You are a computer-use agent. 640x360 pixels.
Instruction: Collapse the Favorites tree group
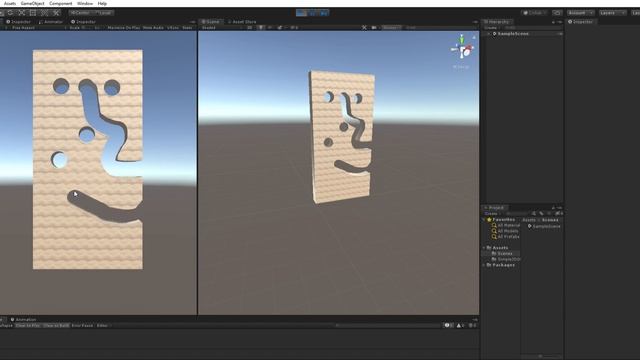[484, 220]
